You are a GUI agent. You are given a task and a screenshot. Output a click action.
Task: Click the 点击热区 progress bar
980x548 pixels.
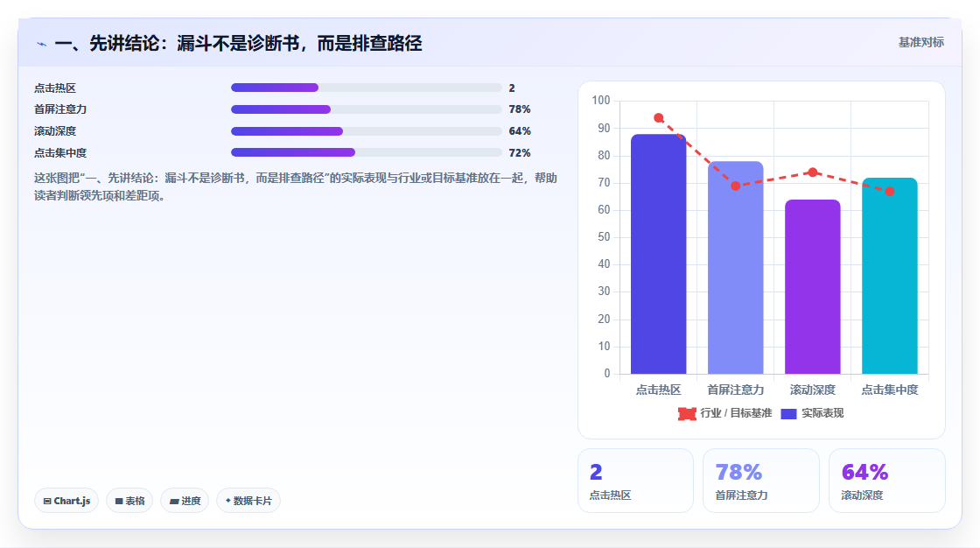pos(367,88)
